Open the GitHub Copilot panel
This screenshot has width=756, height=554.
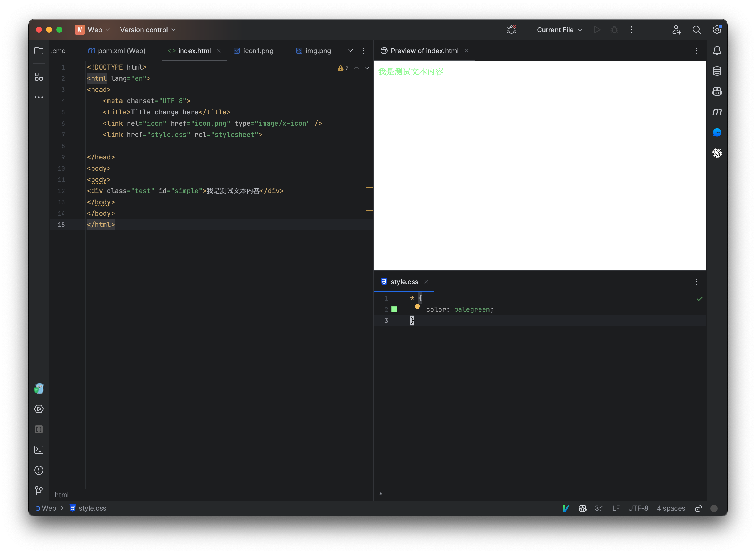pyautogui.click(x=717, y=91)
